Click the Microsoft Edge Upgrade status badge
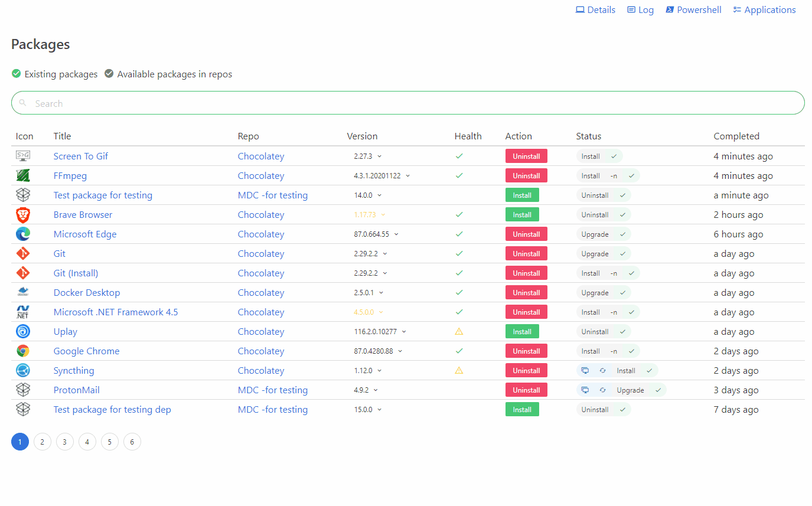Image resolution: width=812 pixels, height=506 pixels. (604, 234)
